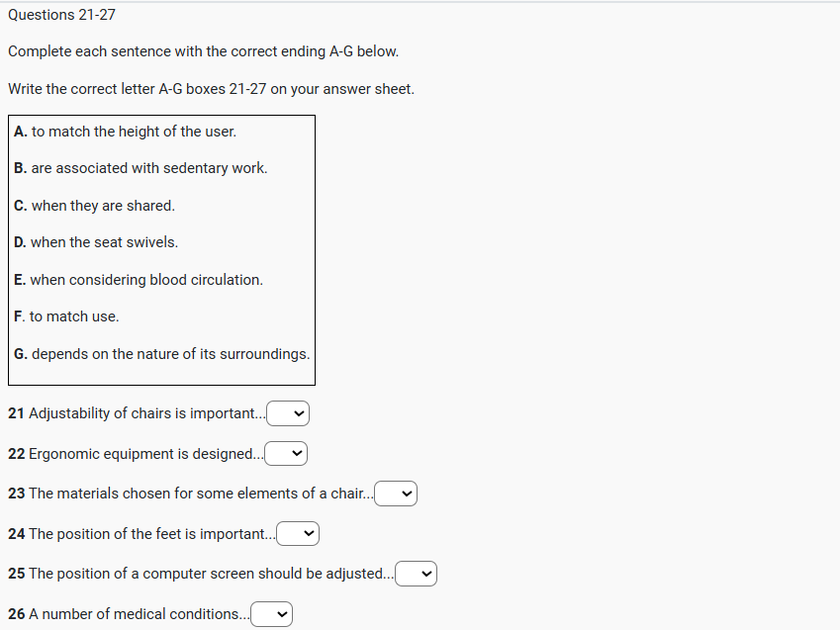Viewport: 840px width, 630px height.
Task: Click the 'Ergonomic equipment is designed' sentence
Action: coord(136,454)
